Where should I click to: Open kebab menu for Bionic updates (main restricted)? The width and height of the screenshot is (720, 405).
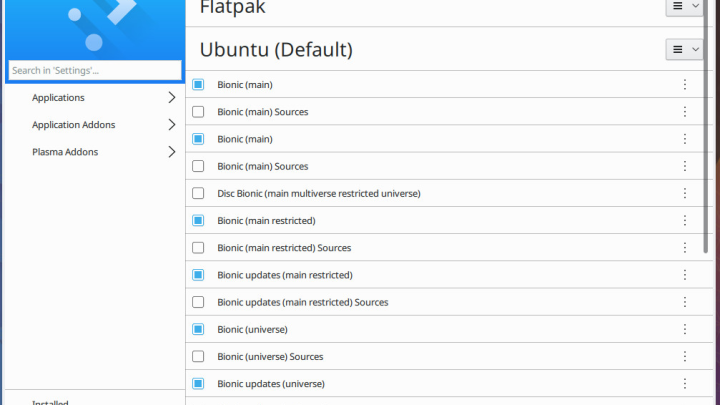tap(684, 275)
